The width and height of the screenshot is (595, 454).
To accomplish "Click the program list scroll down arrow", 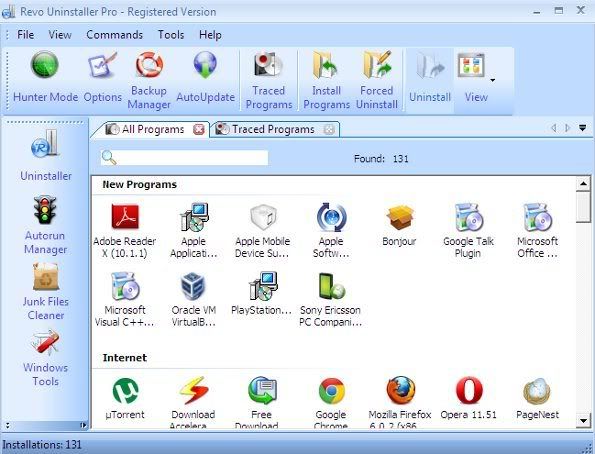I will click(583, 421).
